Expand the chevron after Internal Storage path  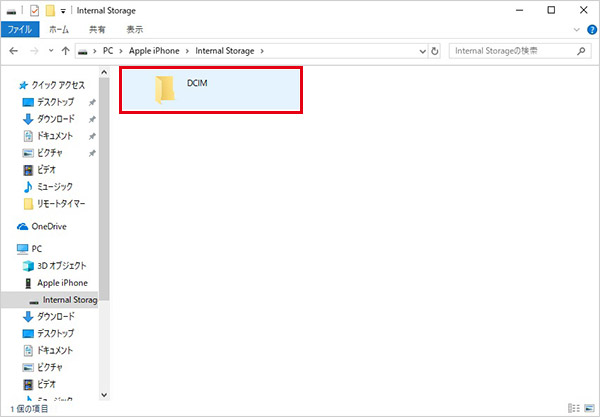tap(262, 51)
